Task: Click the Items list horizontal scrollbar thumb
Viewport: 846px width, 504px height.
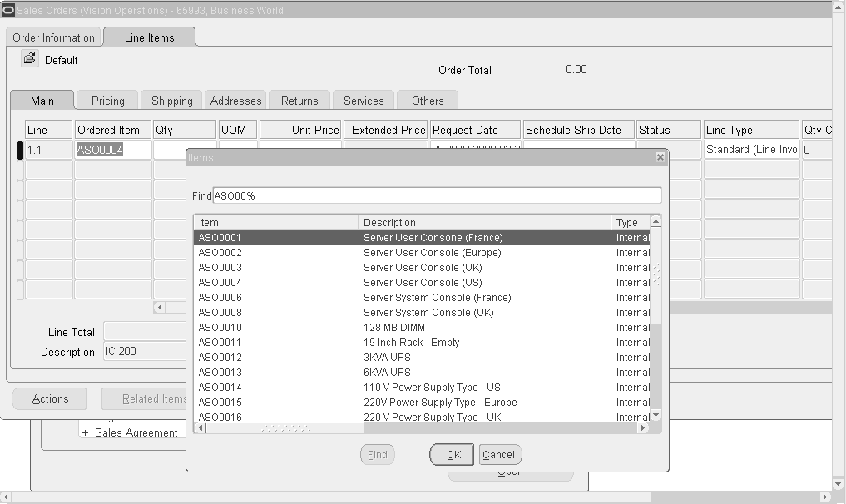Action: [x=284, y=428]
